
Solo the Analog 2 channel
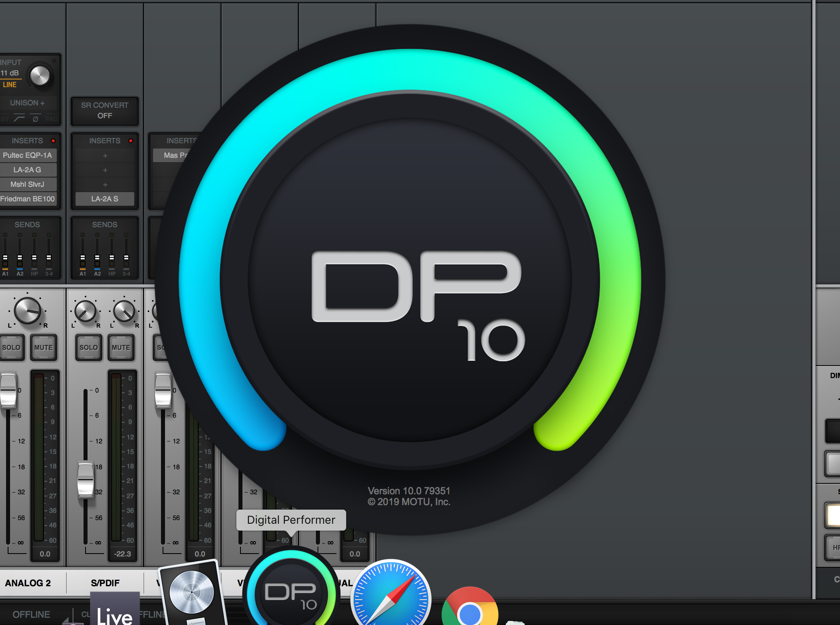pyautogui.click(x=11, y=347)
